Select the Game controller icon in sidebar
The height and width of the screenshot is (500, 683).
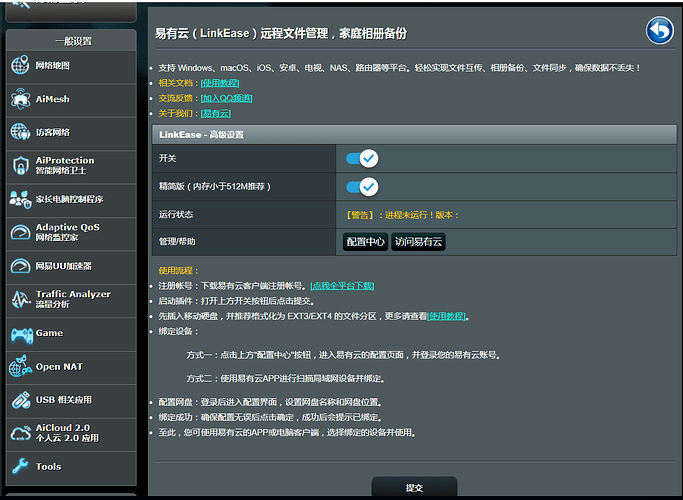21,334
